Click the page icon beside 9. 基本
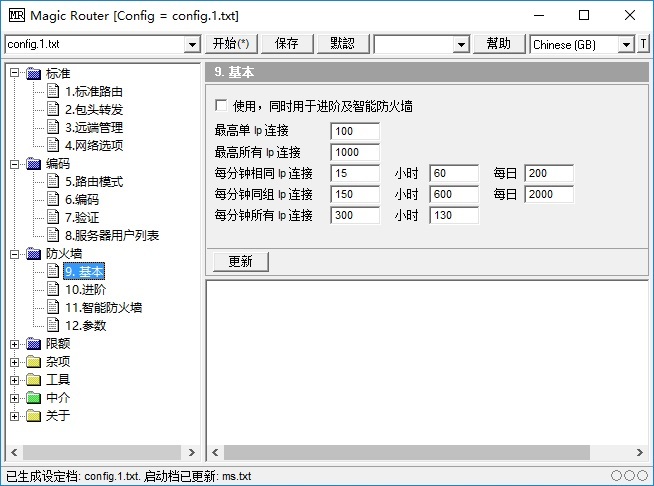Viewport: 654px width, 486px height. (53, 271)
